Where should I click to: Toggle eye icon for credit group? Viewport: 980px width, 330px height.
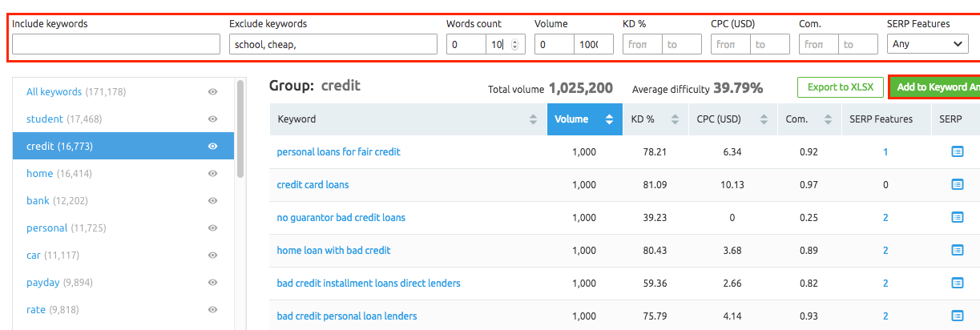tap(213, 147)
